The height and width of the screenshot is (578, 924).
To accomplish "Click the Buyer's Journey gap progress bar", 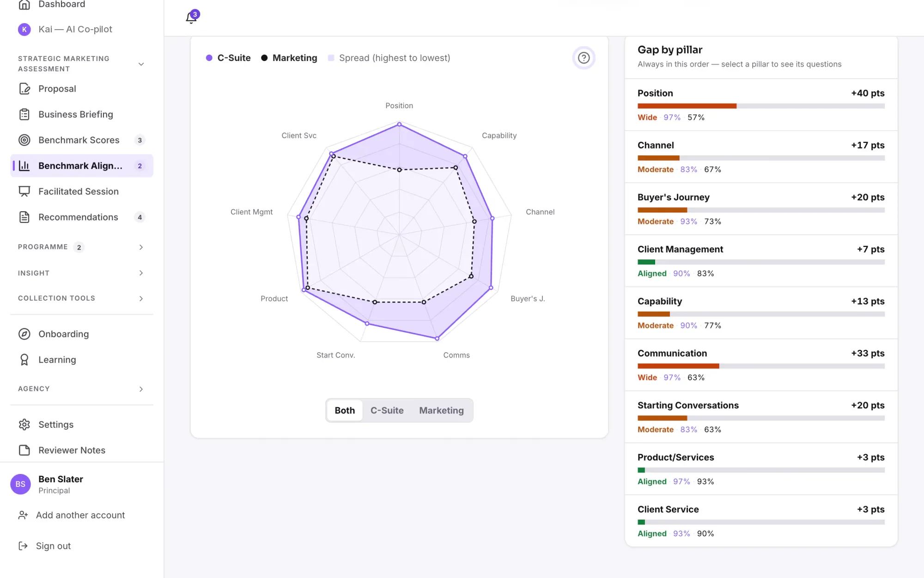I will (761, 210).
